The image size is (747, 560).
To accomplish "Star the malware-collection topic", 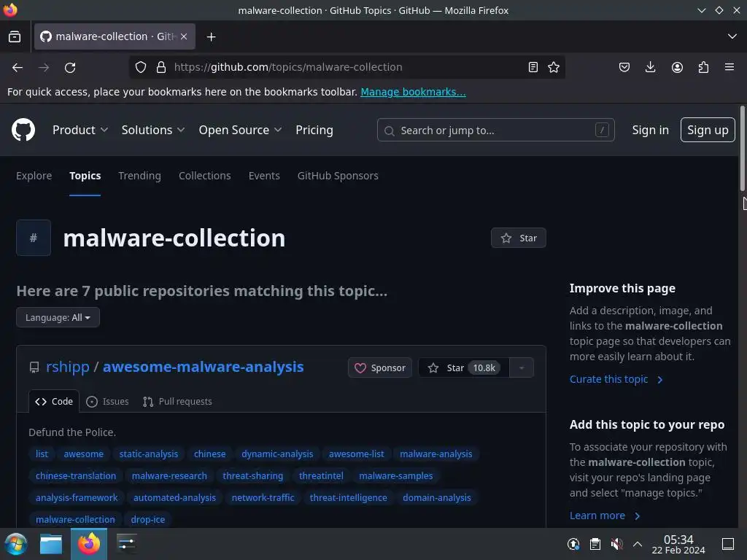I will pyautogui.click(x=519, y=238).
